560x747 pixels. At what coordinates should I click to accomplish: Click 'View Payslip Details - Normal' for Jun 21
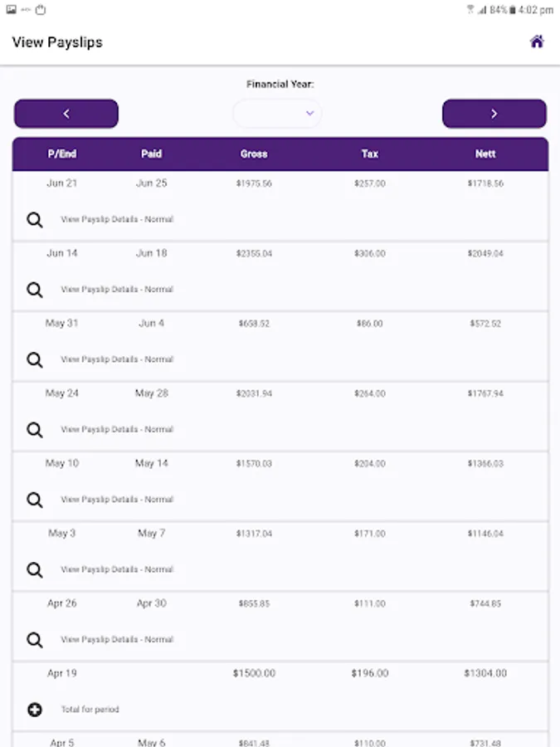point(117,220)
